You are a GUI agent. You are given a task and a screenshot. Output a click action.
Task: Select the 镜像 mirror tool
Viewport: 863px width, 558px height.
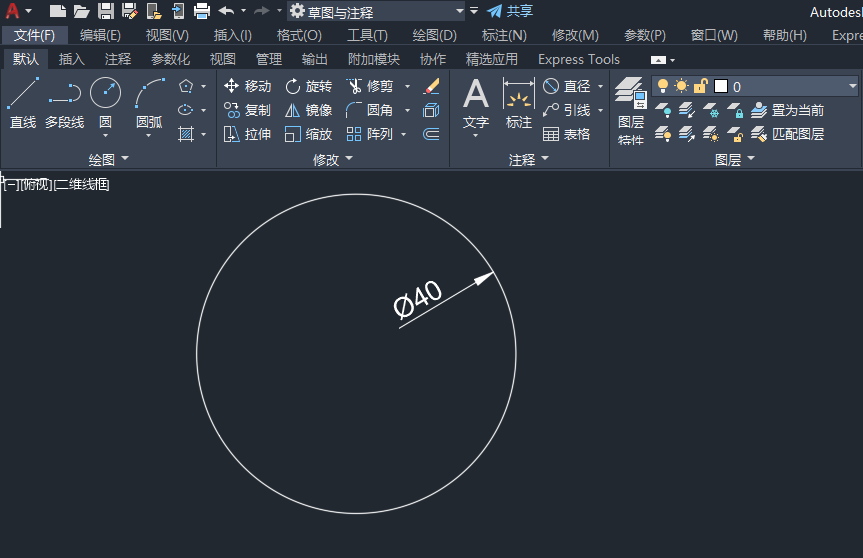(x=309, y=111)
